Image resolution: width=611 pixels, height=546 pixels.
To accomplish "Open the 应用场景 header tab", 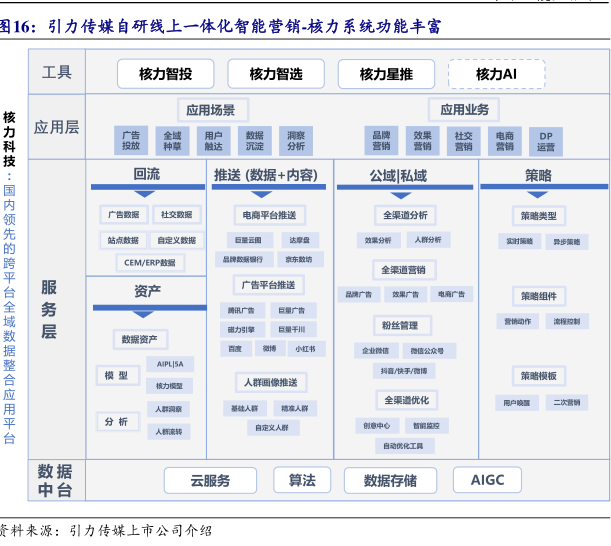I will [212, 109].
